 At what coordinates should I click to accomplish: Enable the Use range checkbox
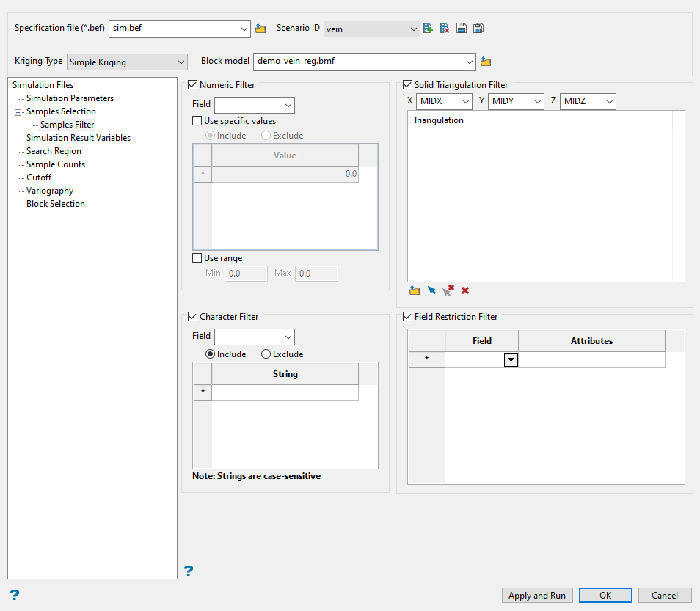pos(197,258)
